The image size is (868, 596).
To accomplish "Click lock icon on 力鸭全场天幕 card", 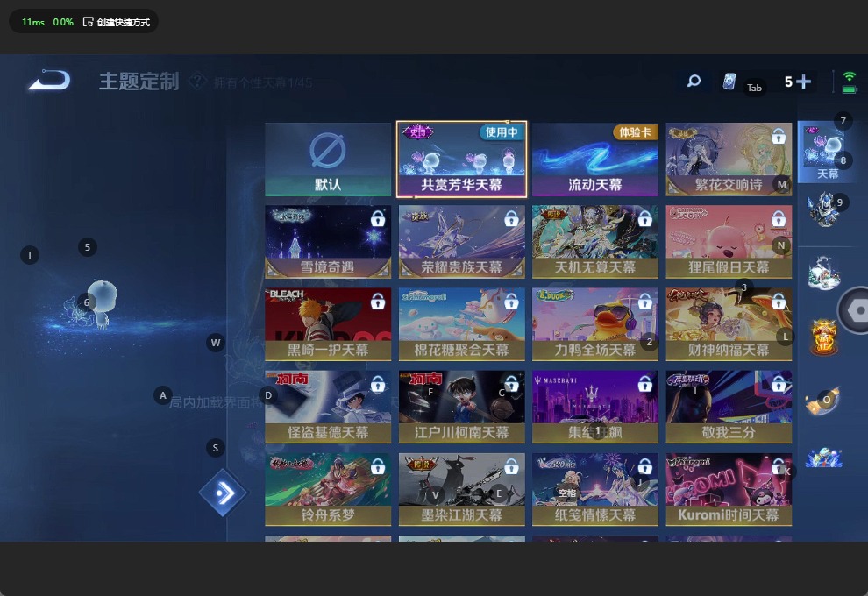I will [x=644, y=301].
